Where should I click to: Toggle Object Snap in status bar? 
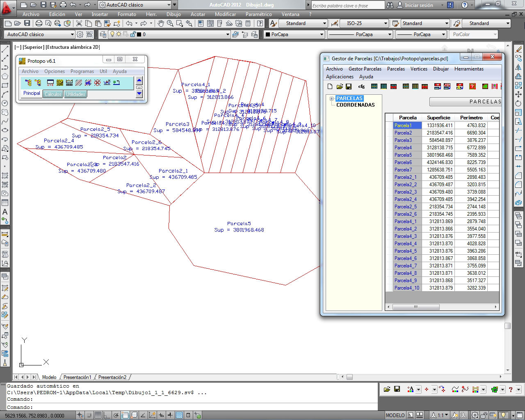pos(126,415)
